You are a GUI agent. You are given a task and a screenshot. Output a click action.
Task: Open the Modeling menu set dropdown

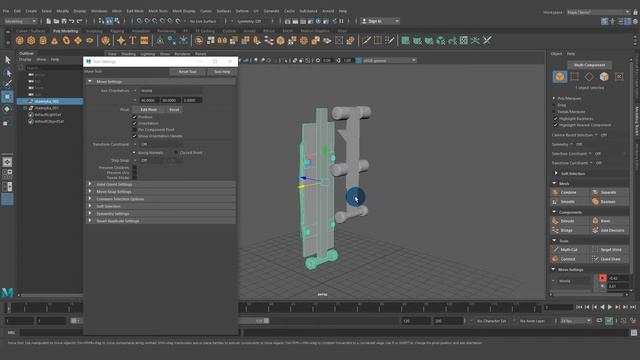click(20, 21)
